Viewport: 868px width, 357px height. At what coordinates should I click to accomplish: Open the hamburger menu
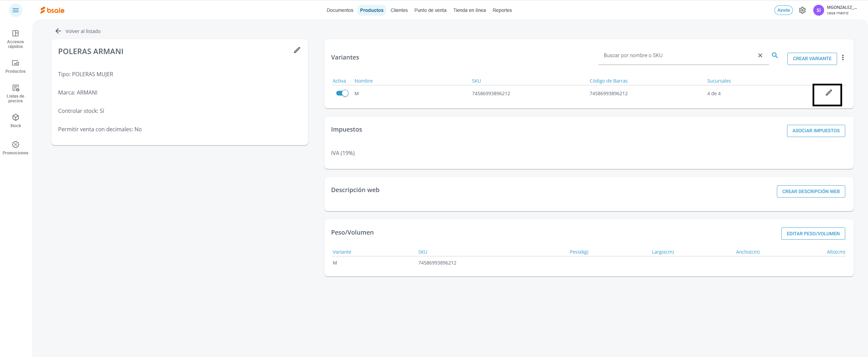coord(15,10)
